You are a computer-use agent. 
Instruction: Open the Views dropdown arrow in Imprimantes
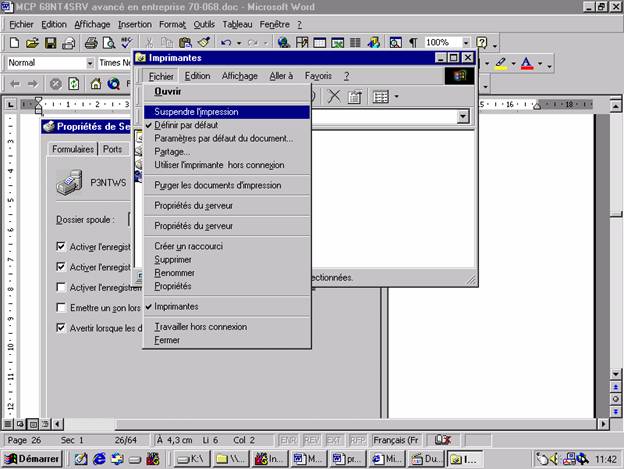point(396,97)
